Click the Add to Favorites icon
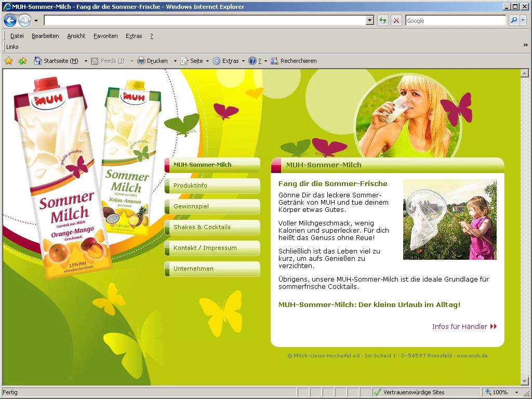Screen dimensions: 532x399 click(22, 61)
